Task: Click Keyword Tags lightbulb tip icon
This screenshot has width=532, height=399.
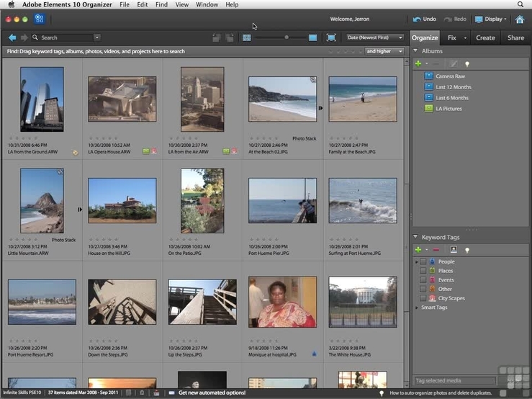Action: (x=467, y=250)
